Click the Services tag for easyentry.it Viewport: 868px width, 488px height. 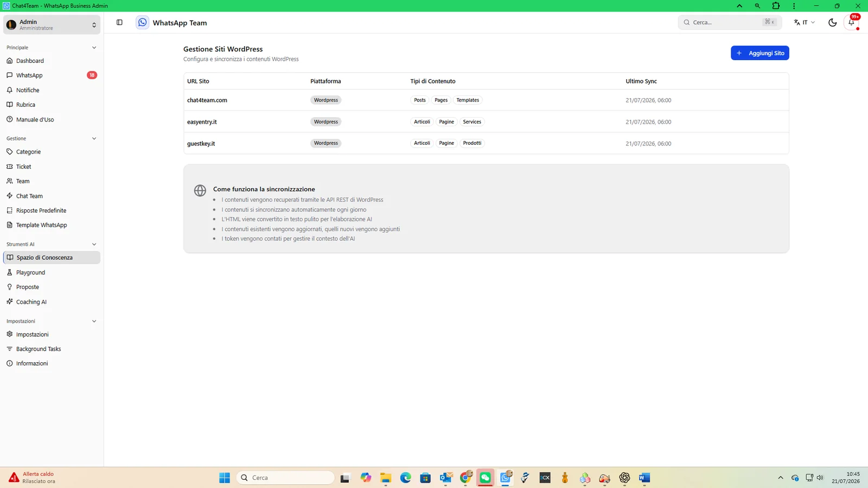coord(472,122)
